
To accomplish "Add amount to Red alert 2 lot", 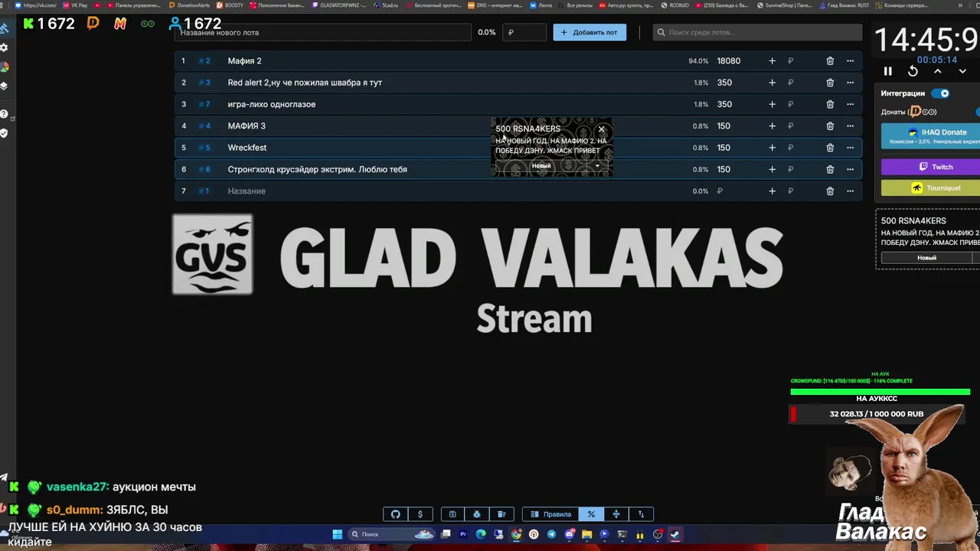I will pyautogui.click(x=772, y=83).
